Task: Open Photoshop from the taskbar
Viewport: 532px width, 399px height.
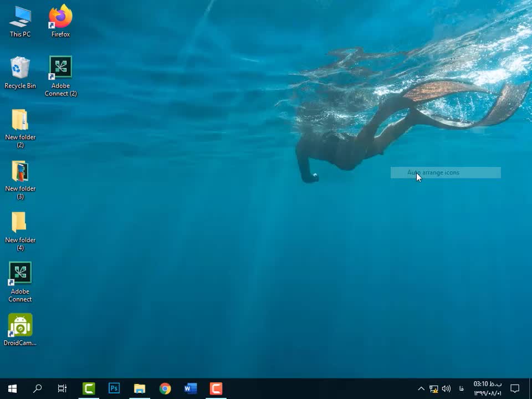Action: 114,388
